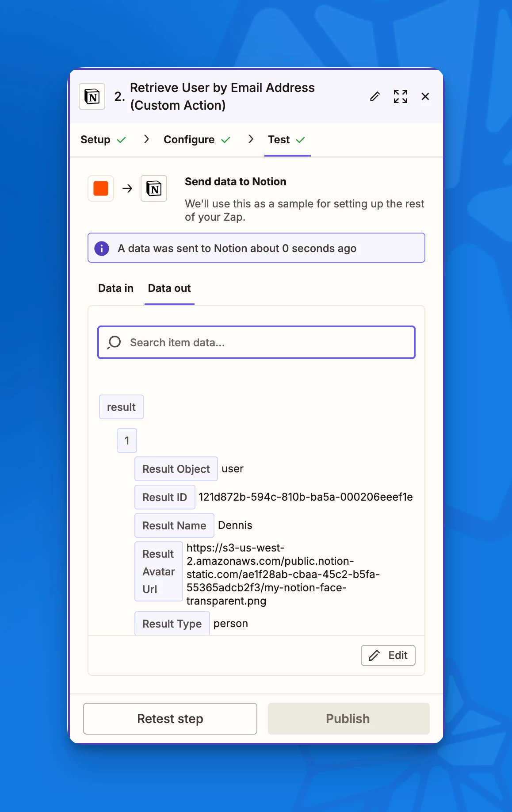Image resolution: width=512 pixels, height=812 pixels.
Task: Collapse the item 1 node
Action: point(127,440)
